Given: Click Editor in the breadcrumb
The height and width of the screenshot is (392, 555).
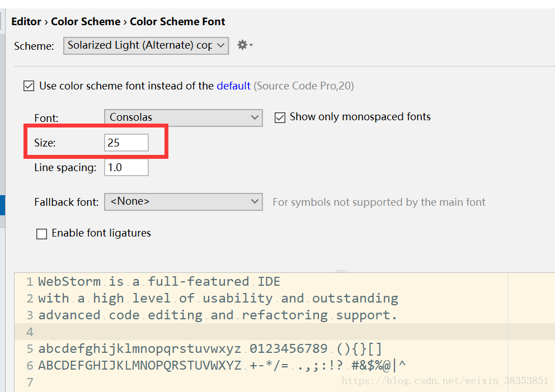Looking at the screenshot, I should tap(26, 22).
